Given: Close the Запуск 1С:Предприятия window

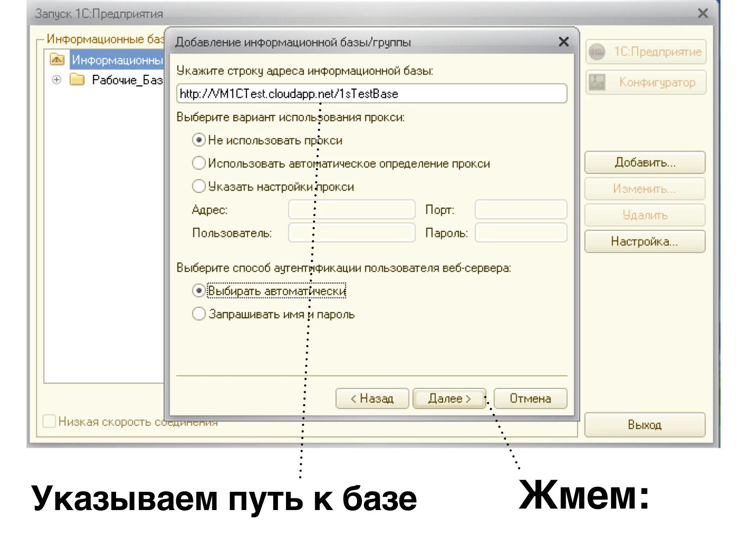Looking at the screenshot, I should tap(703, 13).
